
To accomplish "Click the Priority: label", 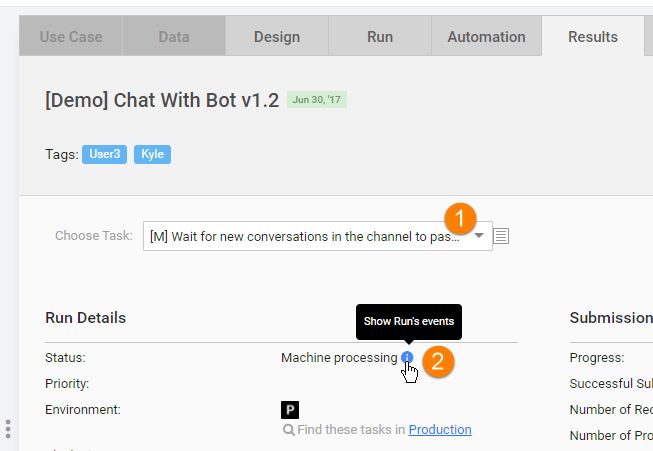I will click(x=67, y=384).
